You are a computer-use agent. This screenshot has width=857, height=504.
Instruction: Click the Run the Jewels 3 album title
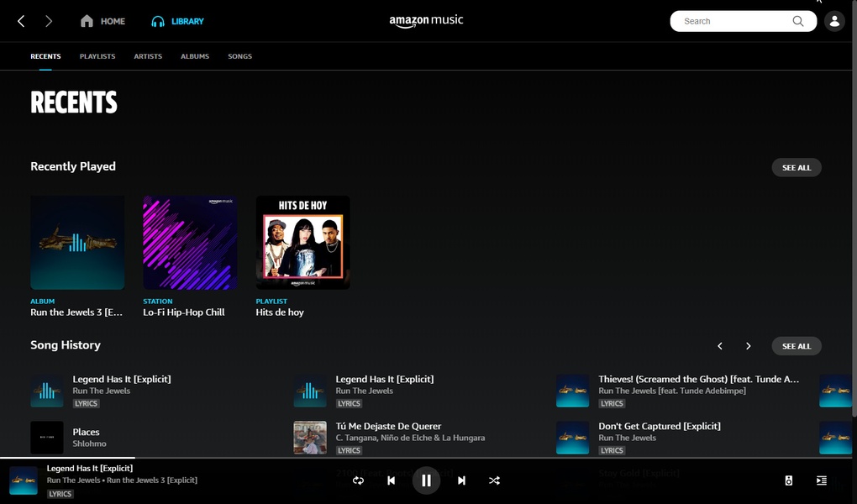click(x=76, y=312)
